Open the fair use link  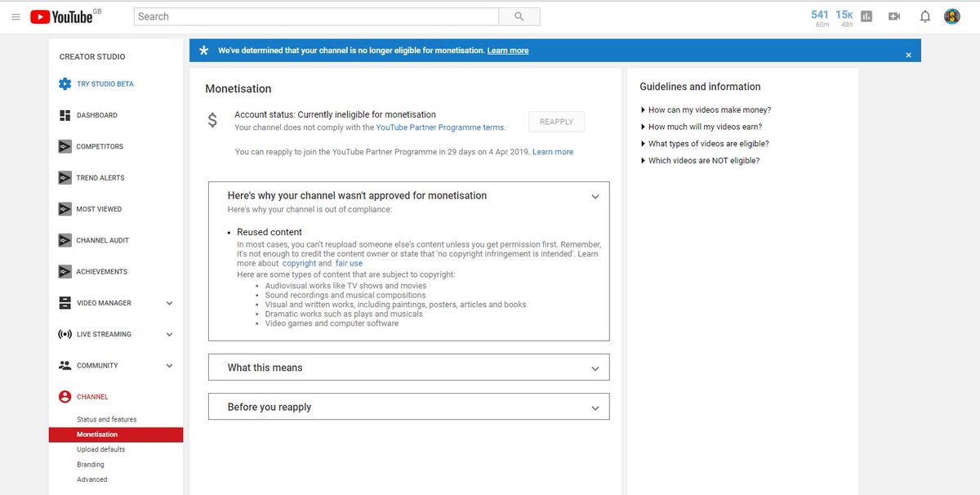pos(349,264)
